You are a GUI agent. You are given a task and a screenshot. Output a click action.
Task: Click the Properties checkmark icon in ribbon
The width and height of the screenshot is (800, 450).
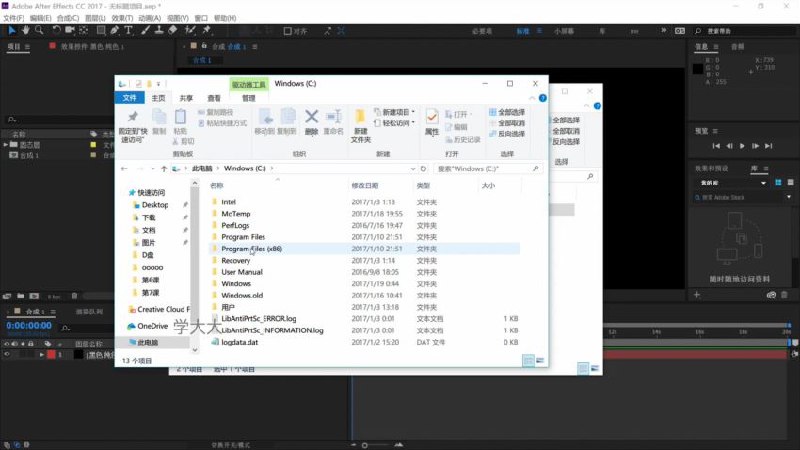tap(432, 117)
